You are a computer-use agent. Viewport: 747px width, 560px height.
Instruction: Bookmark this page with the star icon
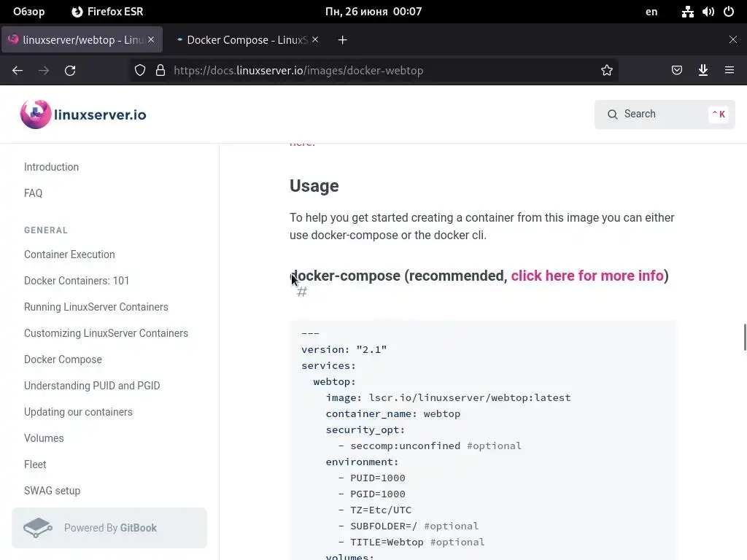[607, 71]
